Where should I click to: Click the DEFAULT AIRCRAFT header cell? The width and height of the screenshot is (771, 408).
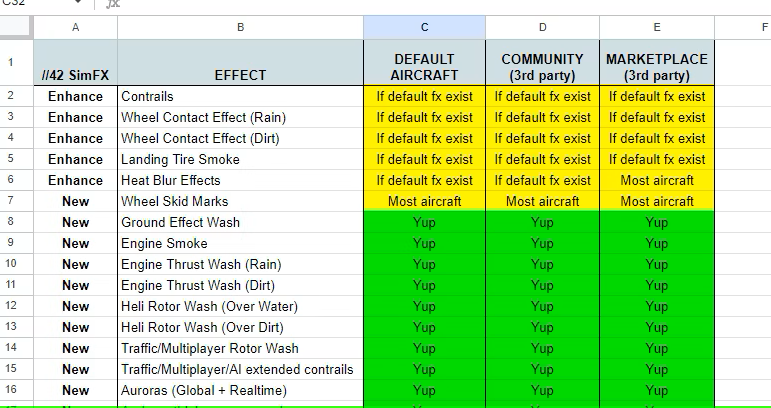click(x=424, y=62)
